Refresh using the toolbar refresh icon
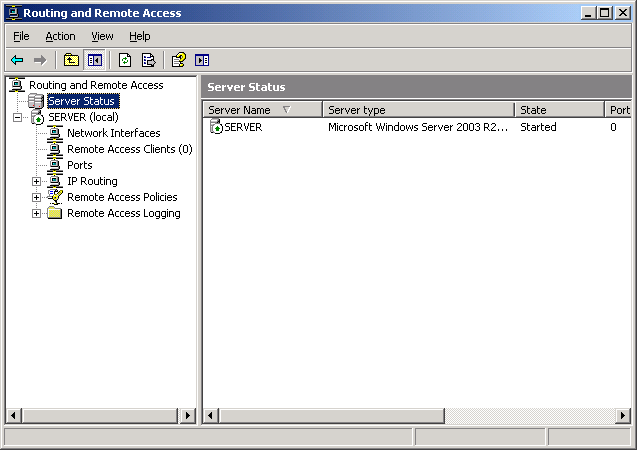This screenshot has height=450, width=637. (x=125, y=61)
